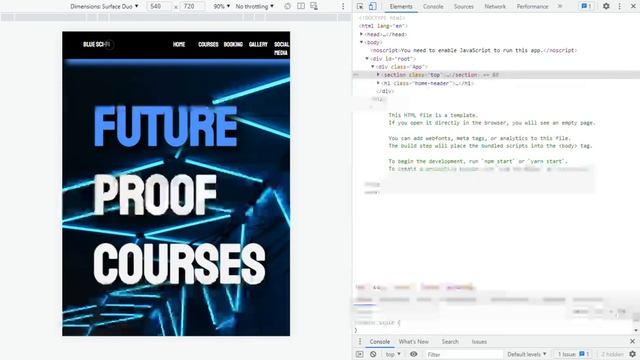Click BOOKING in the website navigation

click(233, 44)
